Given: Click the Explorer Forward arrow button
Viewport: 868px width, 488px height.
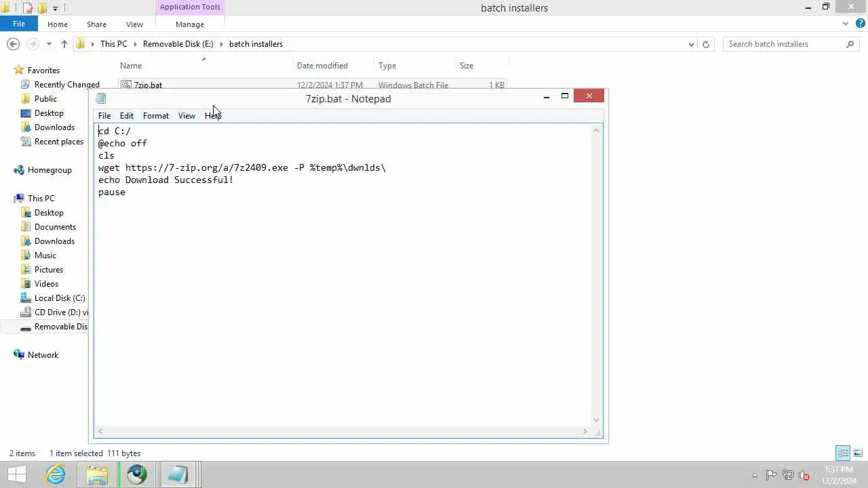Looking at the screenshot, I should [32, 44].
